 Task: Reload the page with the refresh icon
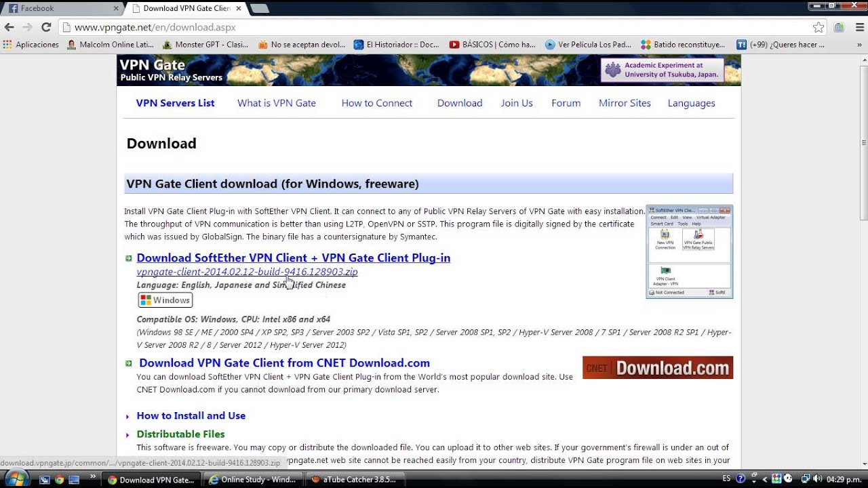[46, 27]
